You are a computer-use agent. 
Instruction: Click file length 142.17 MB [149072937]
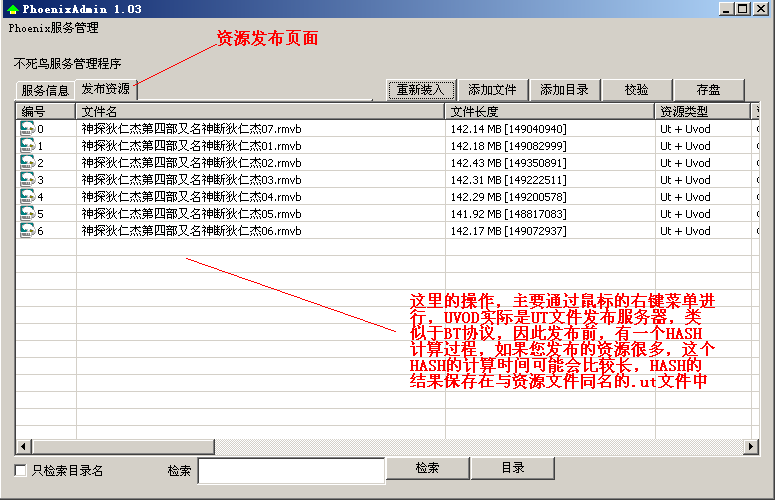coord(509,231)
